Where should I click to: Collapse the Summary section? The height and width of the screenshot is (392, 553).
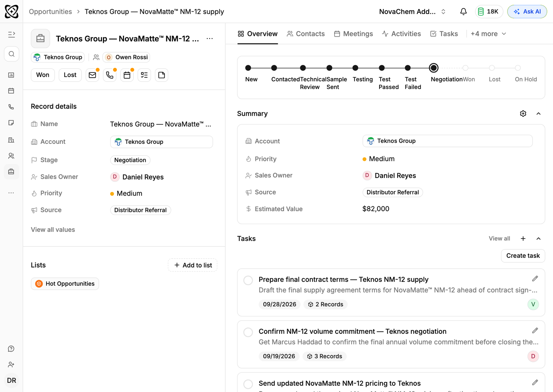pyautogui.click(x=538, y=114)
